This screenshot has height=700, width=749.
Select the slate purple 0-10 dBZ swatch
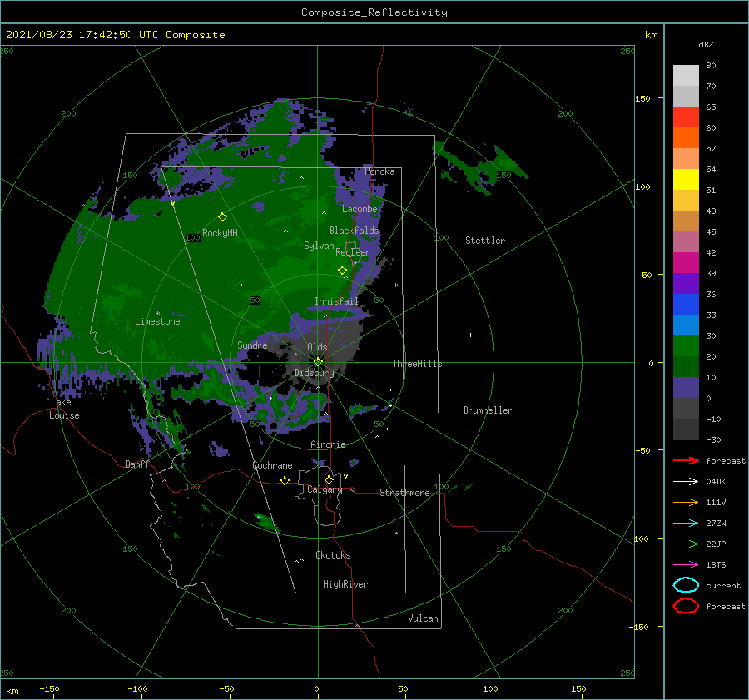686,388
